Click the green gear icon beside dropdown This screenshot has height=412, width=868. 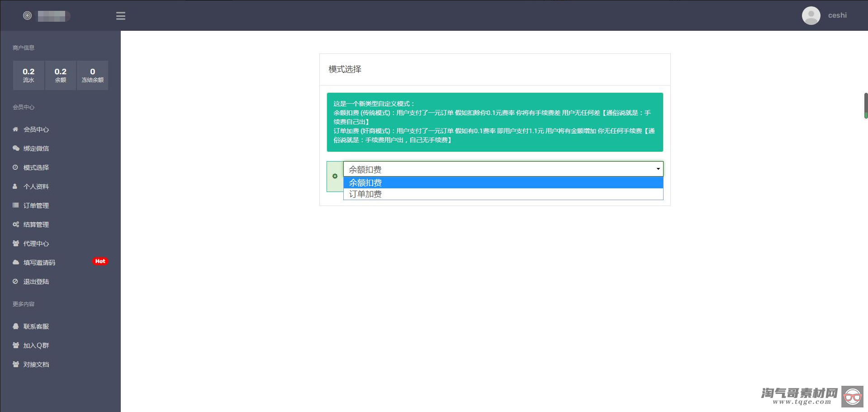click(x=335, y=176)
